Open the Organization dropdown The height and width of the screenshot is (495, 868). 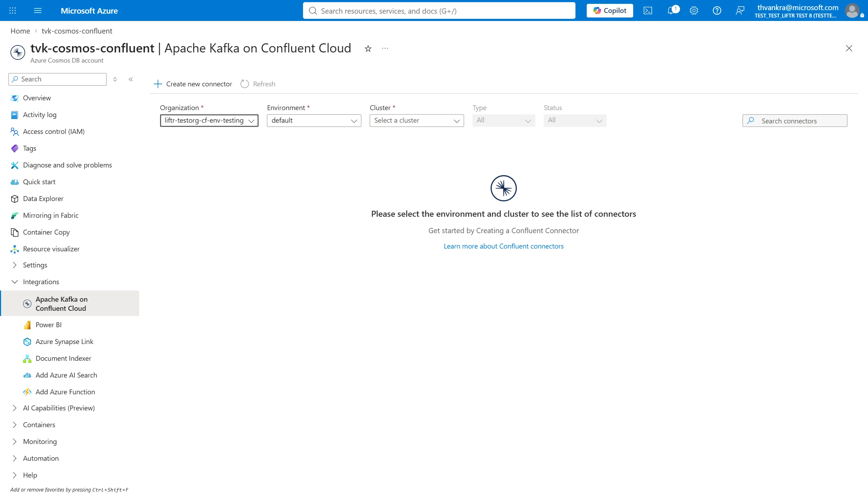pos(209,121)
